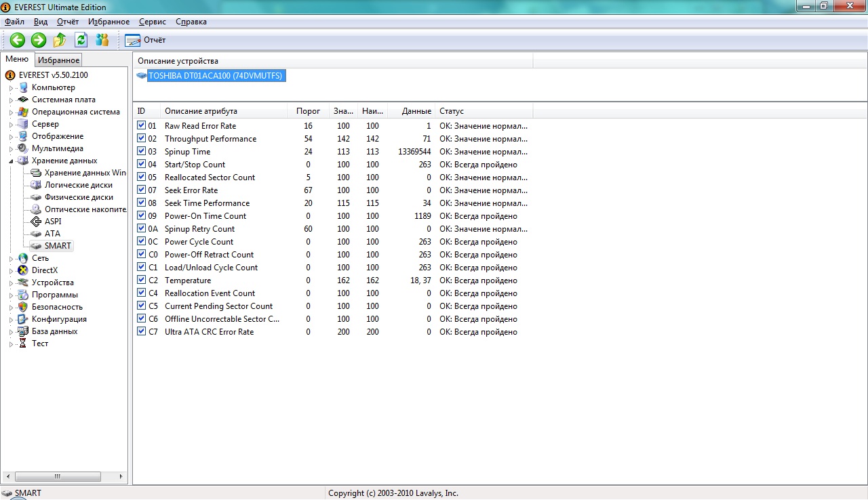Click the Up level arrow toolbar icon
Screen dimensions: 868x500
pos(60,40)
